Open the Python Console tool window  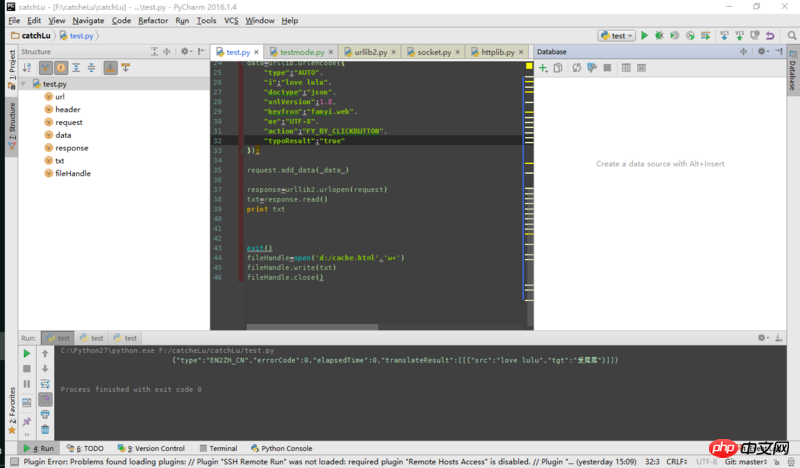click(x=281, y=448)
